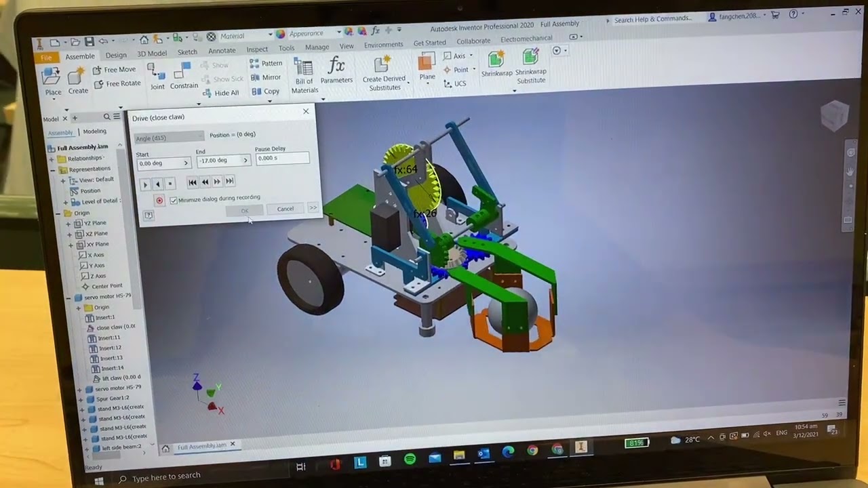Click the arrow in Start value field
The height and width of the screenshot is (488, 868).
186,163
